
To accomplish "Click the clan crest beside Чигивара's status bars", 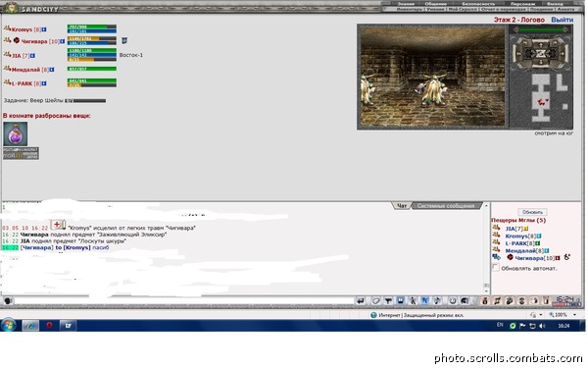I will (124, 40).
